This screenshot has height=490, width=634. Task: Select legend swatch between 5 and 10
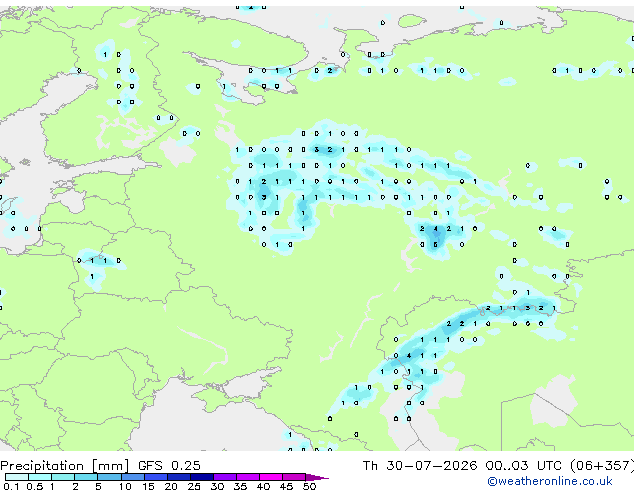[x=109, y=477]
